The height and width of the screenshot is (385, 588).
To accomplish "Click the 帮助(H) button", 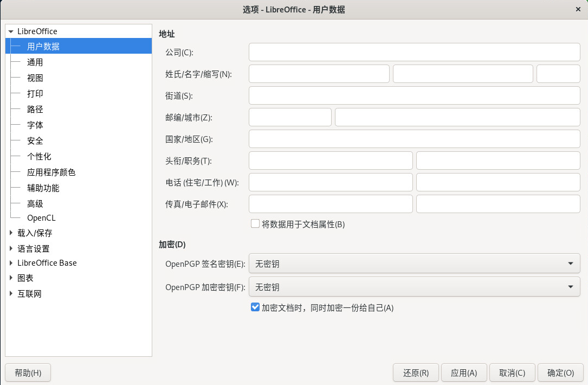I will tap(28, 373).
